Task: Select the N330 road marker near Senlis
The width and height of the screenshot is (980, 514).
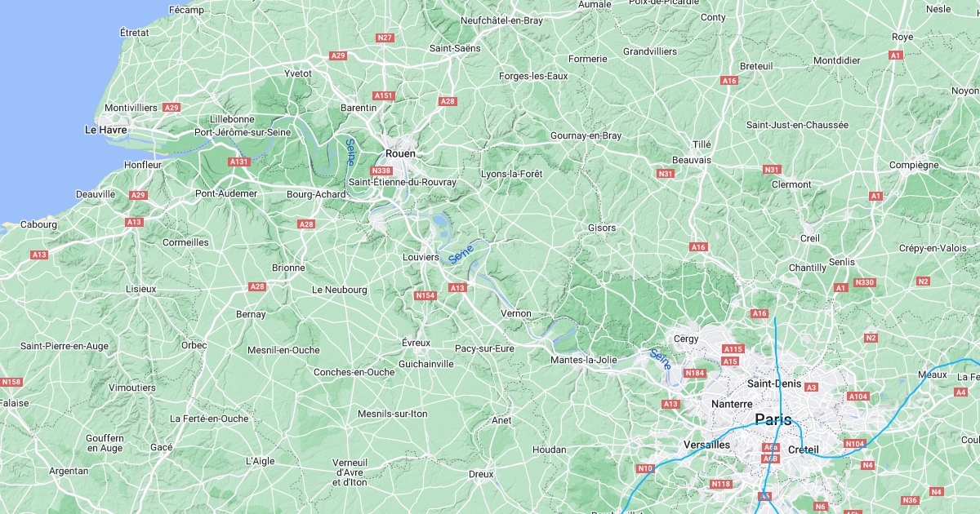Action: point(864,282)
